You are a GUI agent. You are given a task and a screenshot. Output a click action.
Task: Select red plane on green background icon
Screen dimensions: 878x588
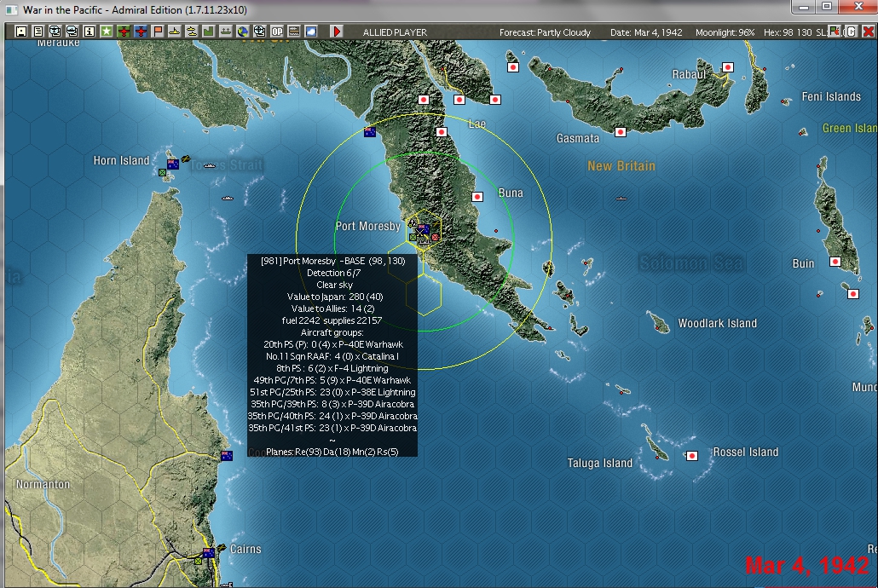tap(124, 32)
